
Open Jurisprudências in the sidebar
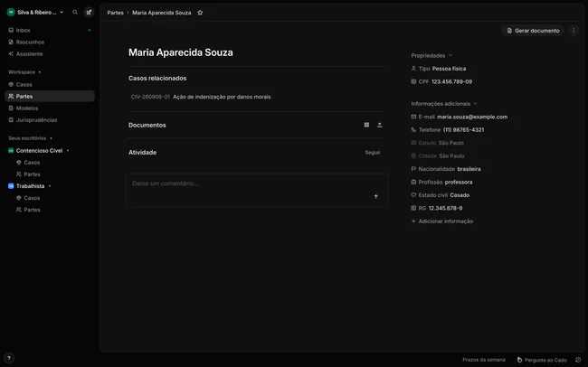click(50, 120)
